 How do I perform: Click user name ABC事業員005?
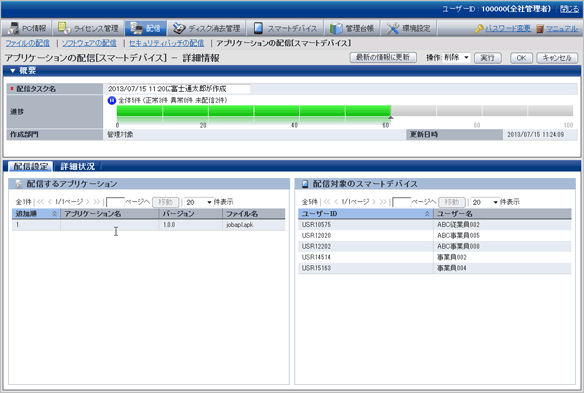tap(458, 235)
